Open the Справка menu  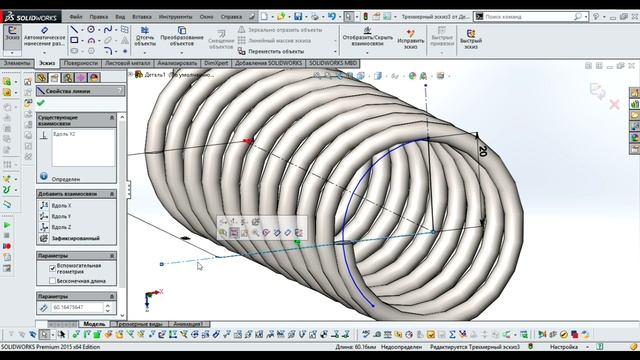(x=231, y=17)
